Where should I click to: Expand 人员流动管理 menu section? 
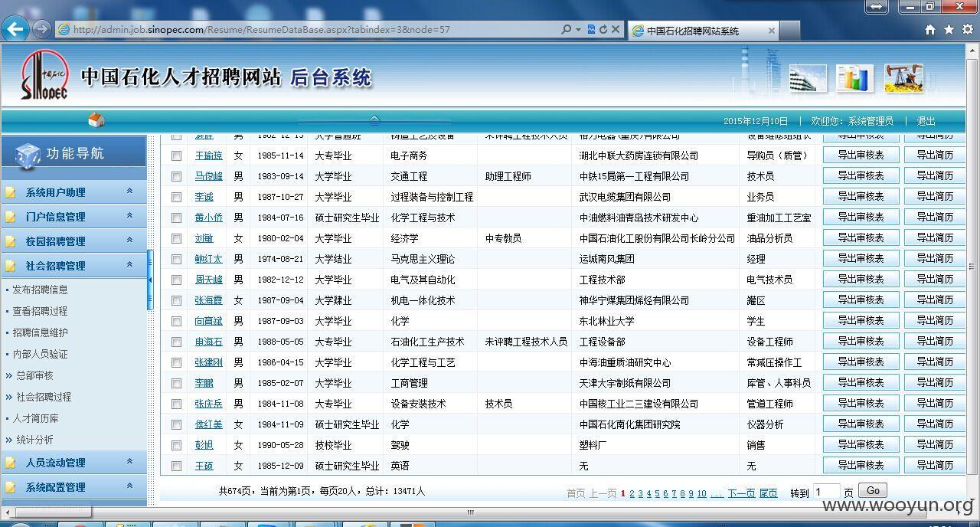pyautogui.click(x=73, y=463)
